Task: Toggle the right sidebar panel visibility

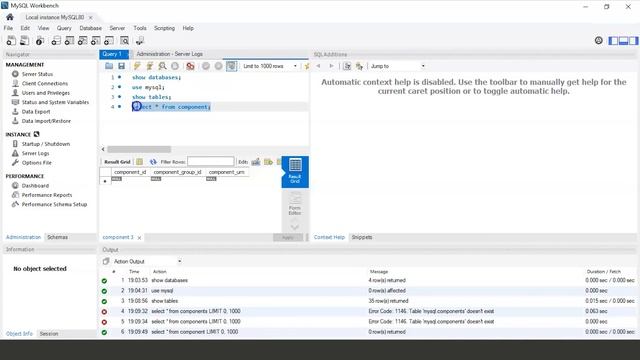Action: pos(633,40)
